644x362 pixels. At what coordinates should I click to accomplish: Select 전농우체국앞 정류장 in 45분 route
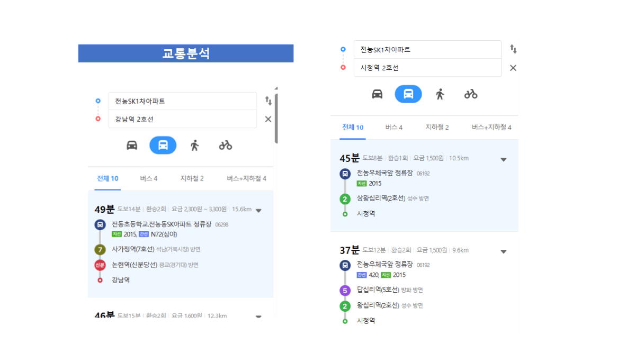pyautogui.click(x=385, y=173)
